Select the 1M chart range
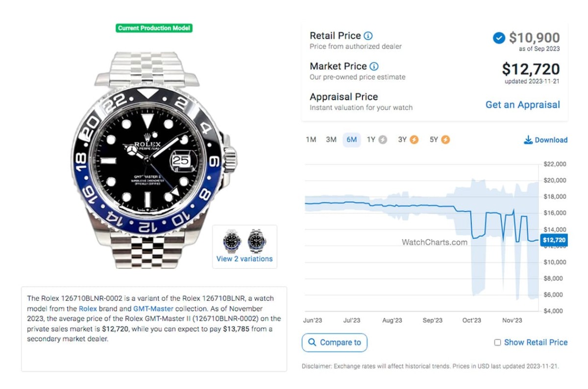588x389 pixels. point(311,140)
